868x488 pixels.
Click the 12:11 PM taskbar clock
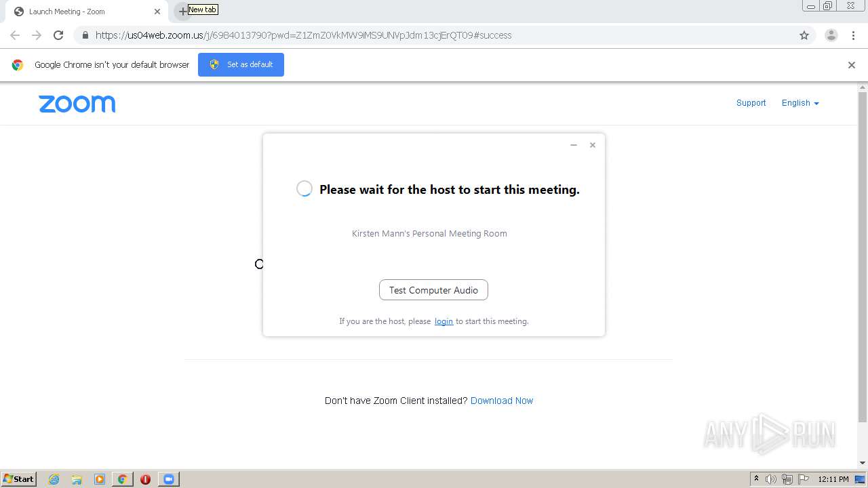833,479
